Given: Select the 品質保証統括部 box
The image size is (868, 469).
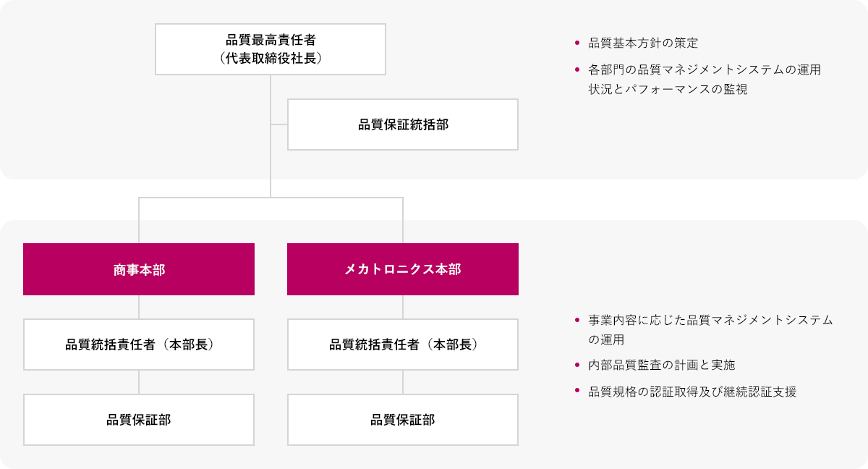Looking at the screenshot, I should [402, 124].
